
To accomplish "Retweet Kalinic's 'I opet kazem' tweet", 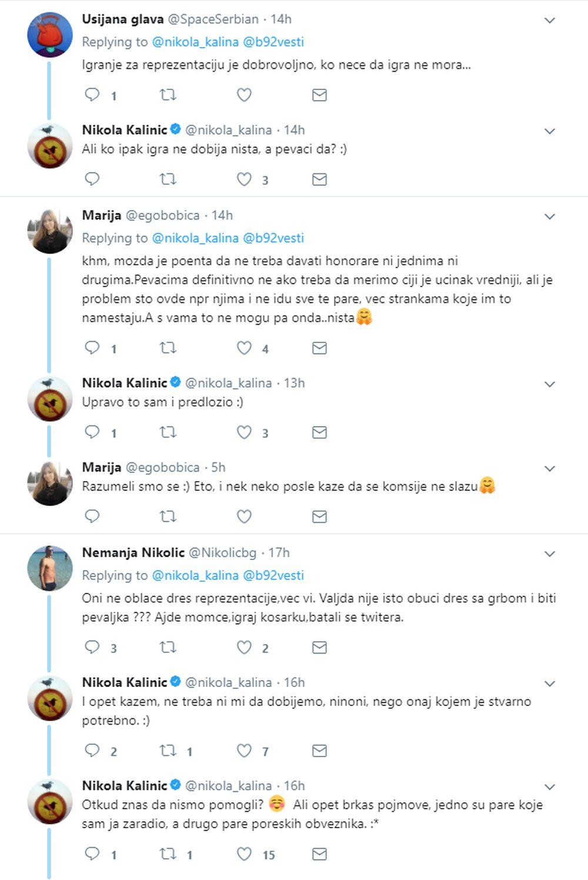I will 168,751.
